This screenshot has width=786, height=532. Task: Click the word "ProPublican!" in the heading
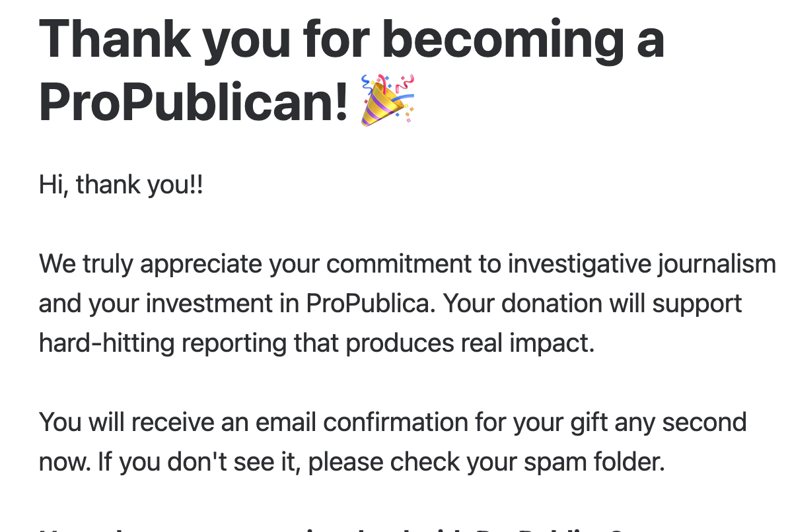(194, 102)
